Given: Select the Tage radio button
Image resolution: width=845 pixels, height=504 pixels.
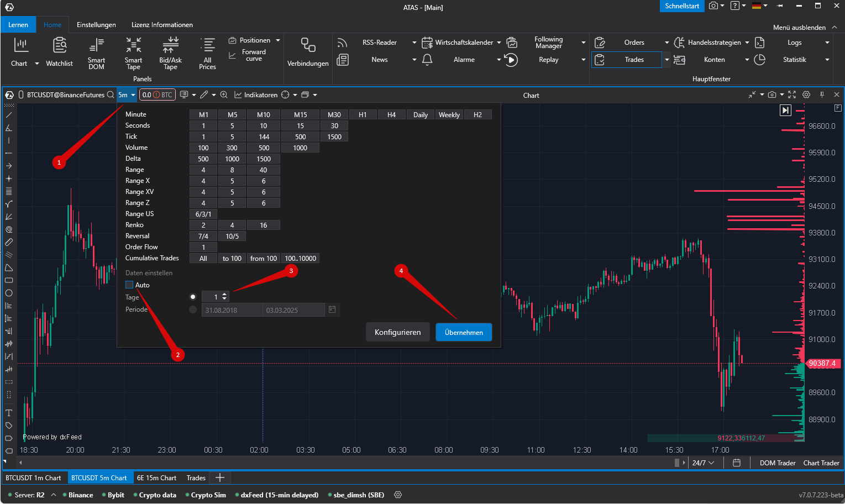Looking at the screenshot, I should (193, 297).
